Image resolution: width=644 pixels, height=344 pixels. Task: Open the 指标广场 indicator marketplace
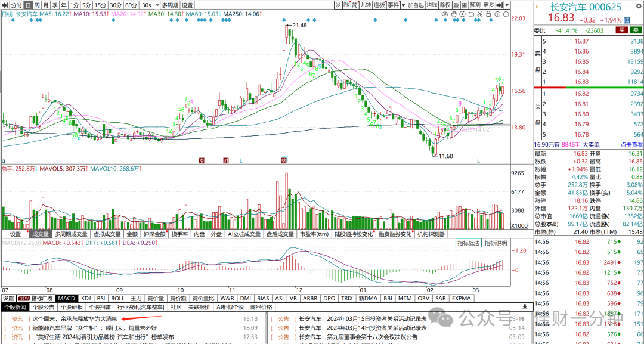coord(36,299)
